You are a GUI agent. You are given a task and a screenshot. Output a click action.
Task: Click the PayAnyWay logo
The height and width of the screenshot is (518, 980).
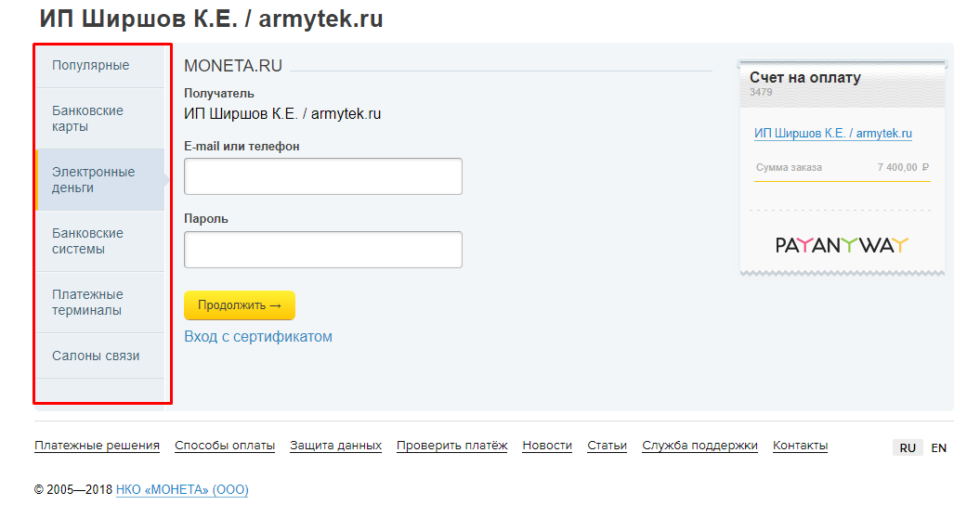pos(842,246)
